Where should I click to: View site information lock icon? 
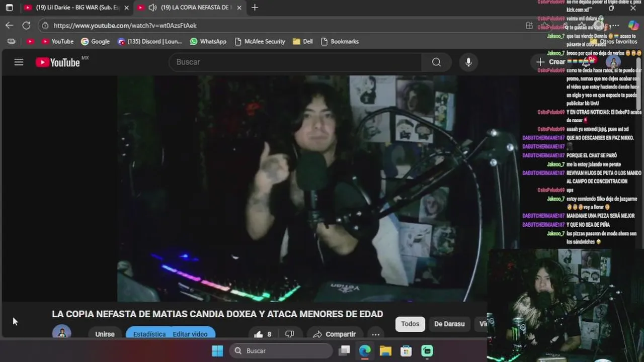[x=45, y=25]
